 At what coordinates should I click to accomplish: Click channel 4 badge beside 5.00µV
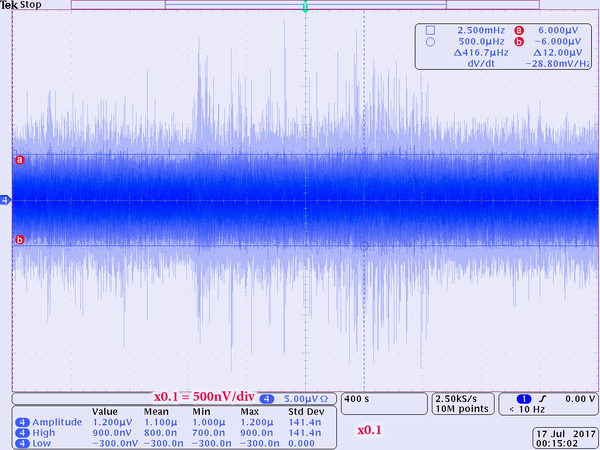[x=267, y=399]
